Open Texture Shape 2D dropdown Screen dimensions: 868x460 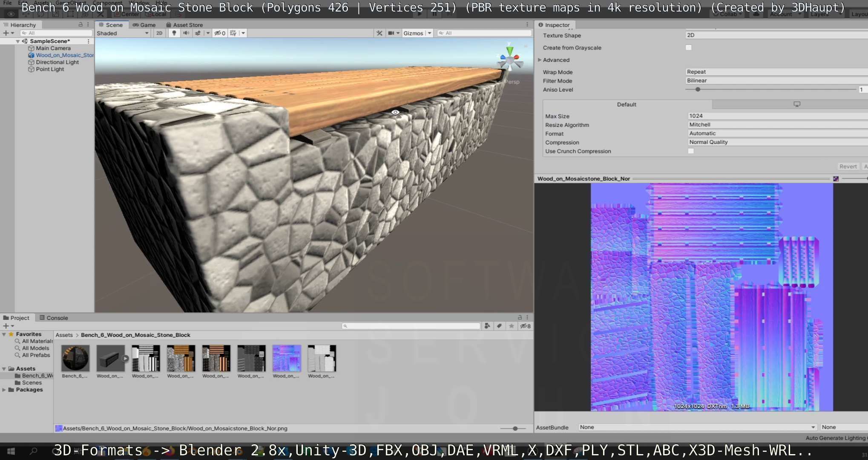point(776,35)
